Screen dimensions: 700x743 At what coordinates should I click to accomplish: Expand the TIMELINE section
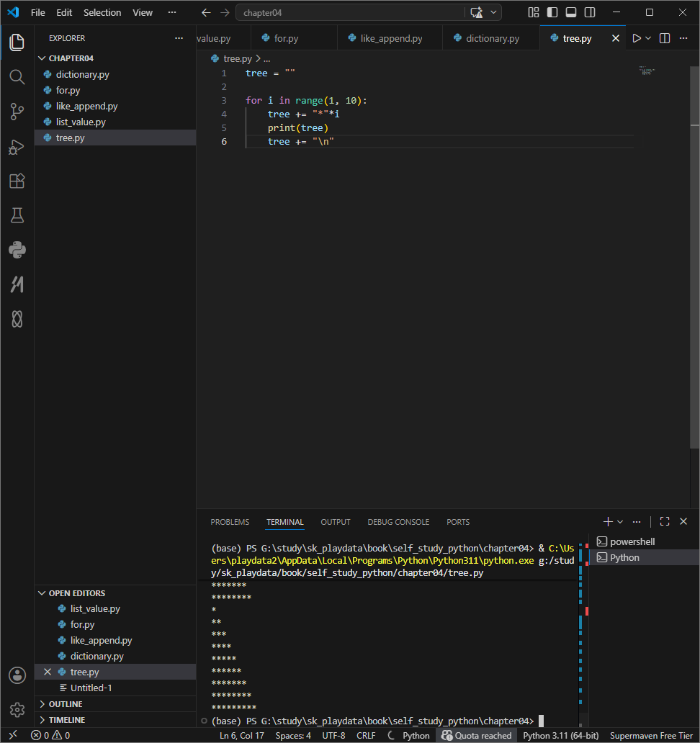pyautogui.click(x=115, y=720)
